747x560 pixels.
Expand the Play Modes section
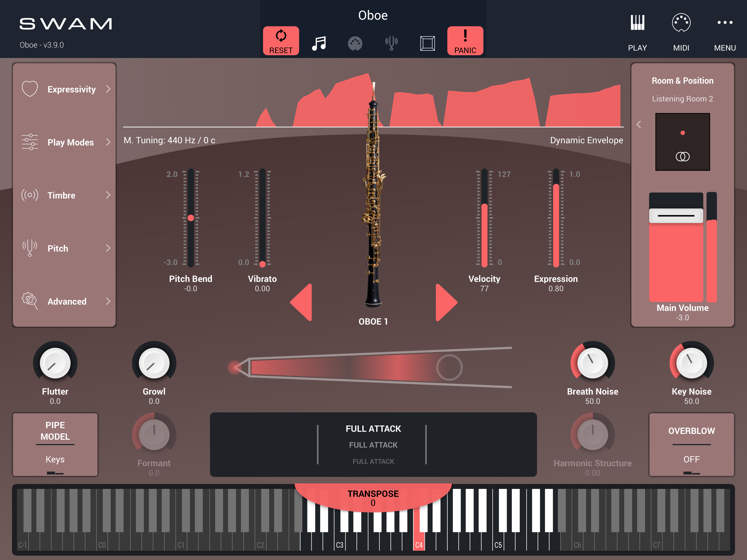(64, 142)
